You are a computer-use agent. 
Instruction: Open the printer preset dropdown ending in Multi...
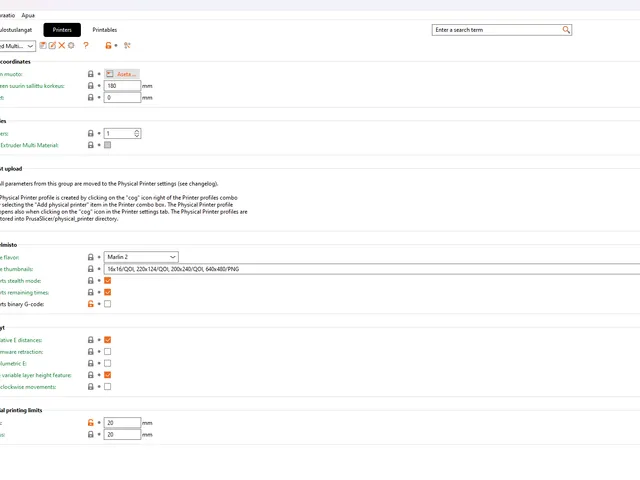click(18, 46)
